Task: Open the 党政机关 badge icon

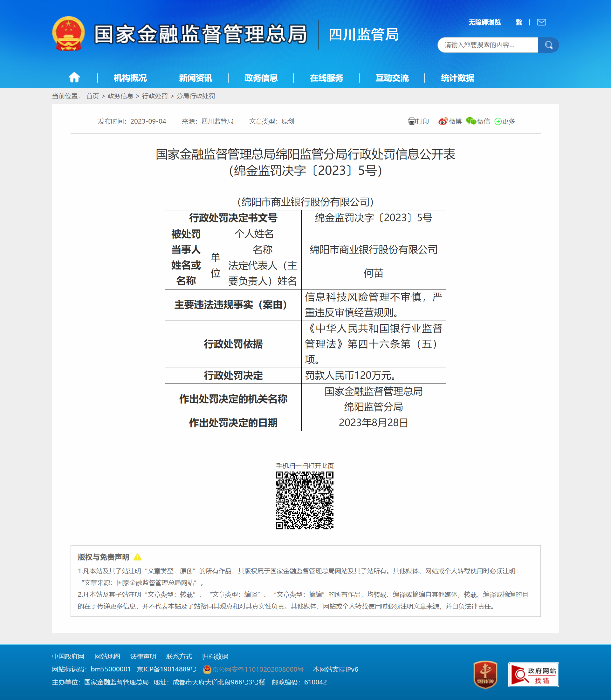Action: click(x=485, y=675)
